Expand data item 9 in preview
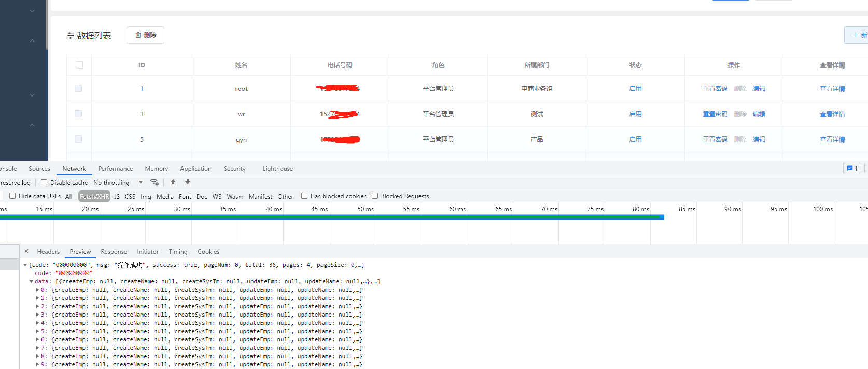 point(37,364)
